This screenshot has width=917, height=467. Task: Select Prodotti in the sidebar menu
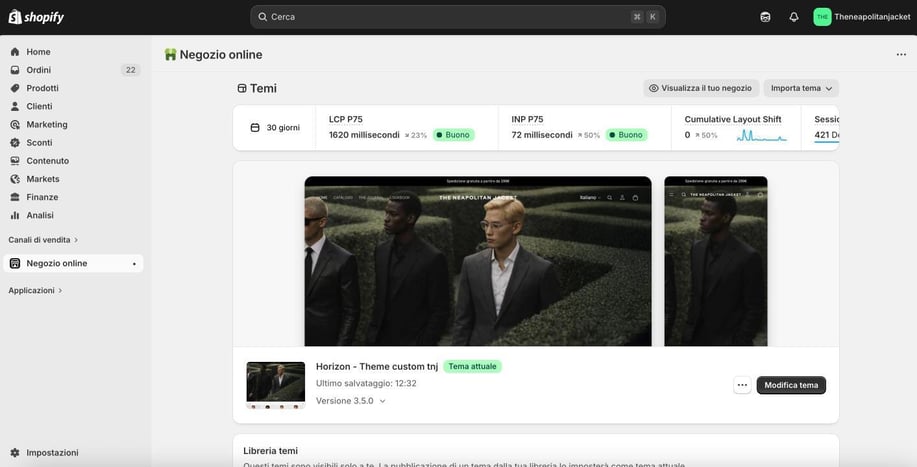pos(42,88)
